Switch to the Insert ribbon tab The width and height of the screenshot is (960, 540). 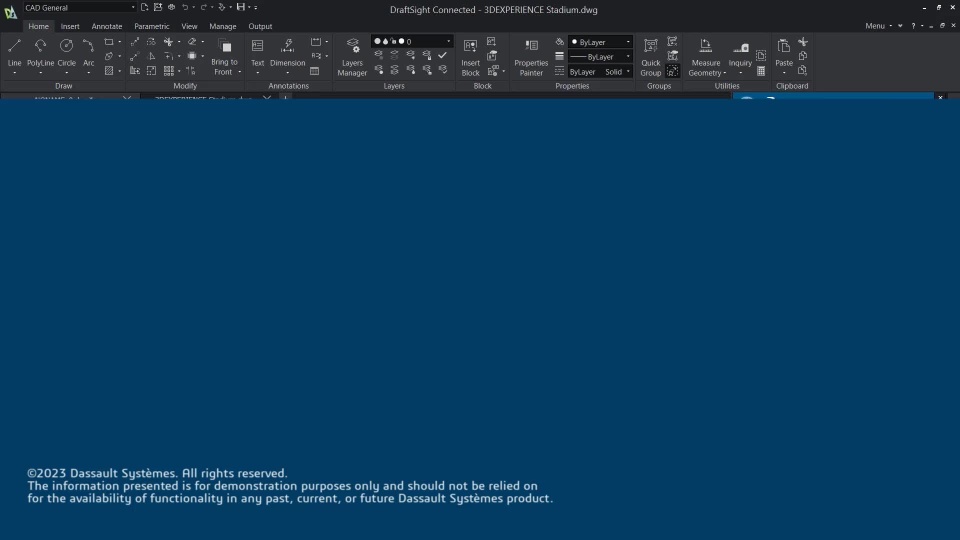70,26
